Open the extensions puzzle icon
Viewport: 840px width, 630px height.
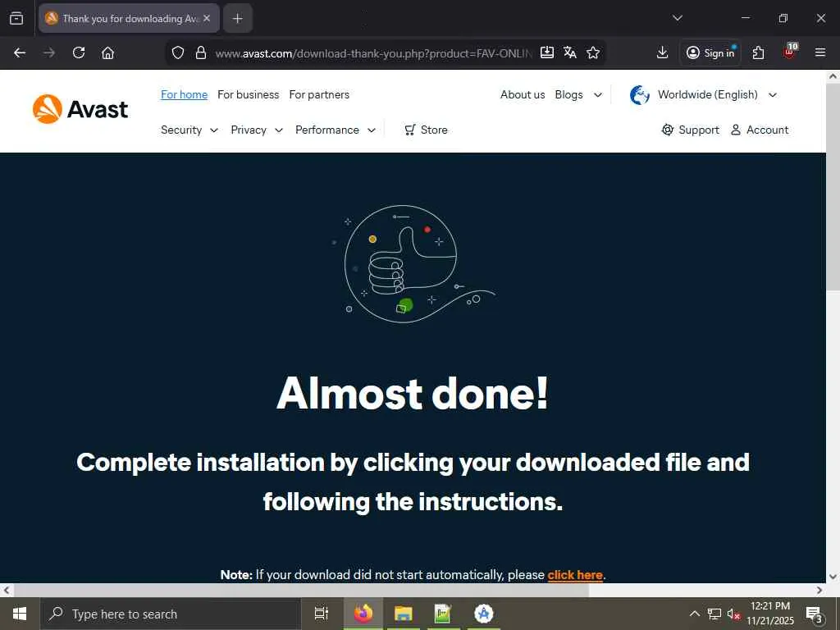pyautogui.click(x=758, y=52)
